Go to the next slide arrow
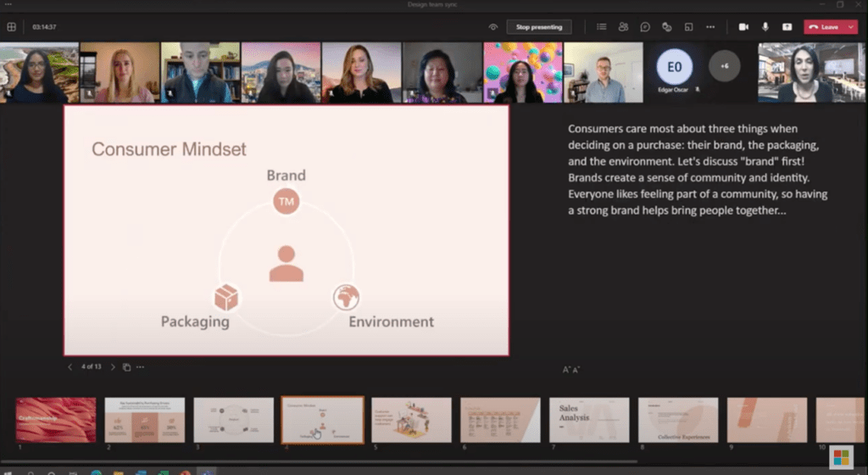The width and height of the screenshot is (868, 475). (113, 367)
